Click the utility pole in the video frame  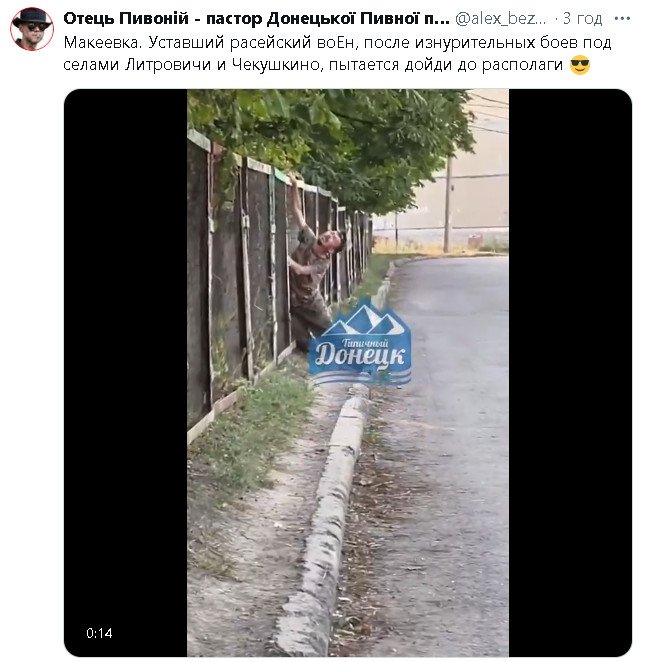(448, 205)
